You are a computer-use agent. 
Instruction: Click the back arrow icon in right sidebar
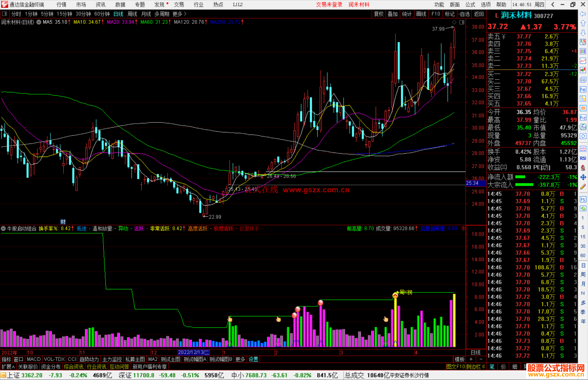583,14
